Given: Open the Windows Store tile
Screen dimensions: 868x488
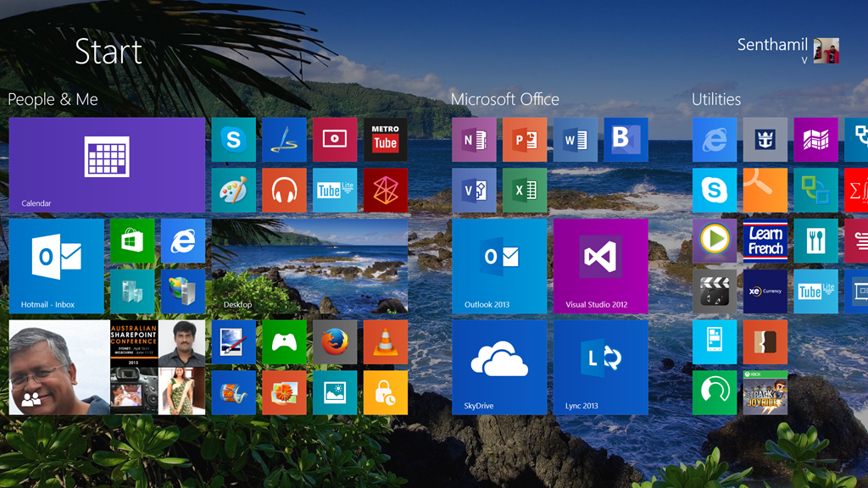Looking at the screenshot, I should click(x=132, y=241).
